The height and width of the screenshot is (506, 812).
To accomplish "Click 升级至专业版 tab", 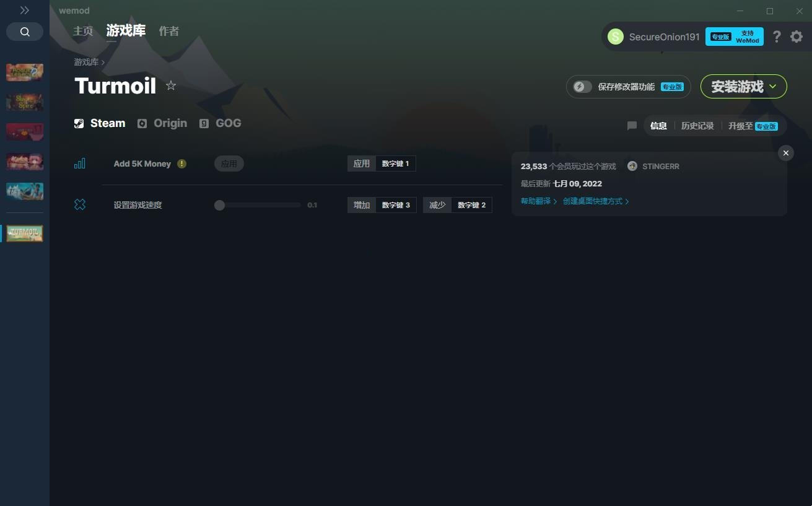I will [753, 126].
